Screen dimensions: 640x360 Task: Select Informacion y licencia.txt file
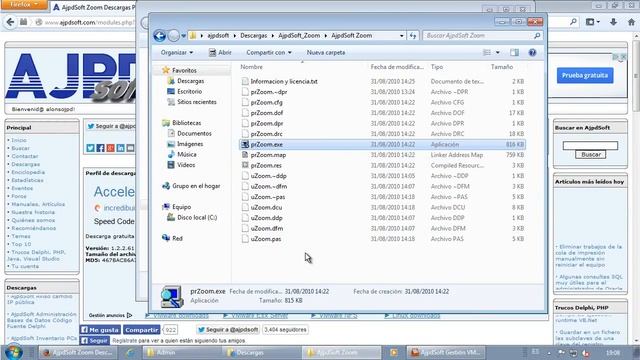[x=284, y=82]
